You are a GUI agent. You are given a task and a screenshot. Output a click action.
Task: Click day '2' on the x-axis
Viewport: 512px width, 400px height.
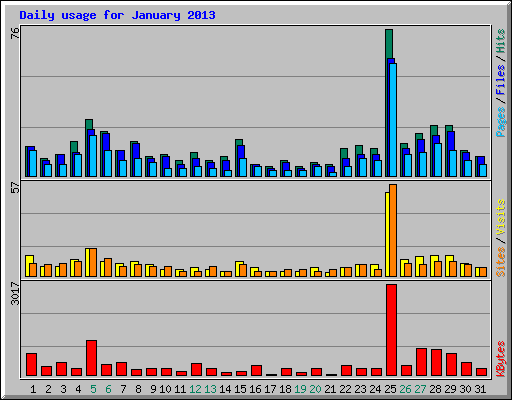click(x=48, y=389)
